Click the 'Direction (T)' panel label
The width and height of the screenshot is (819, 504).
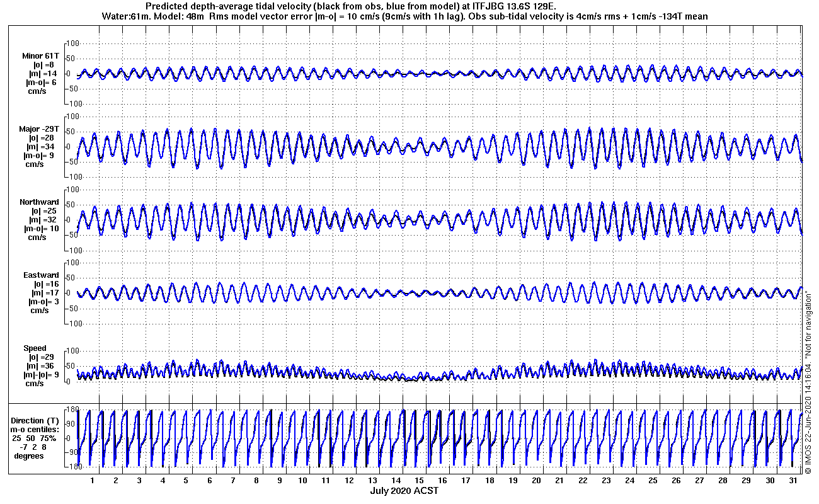36,420
